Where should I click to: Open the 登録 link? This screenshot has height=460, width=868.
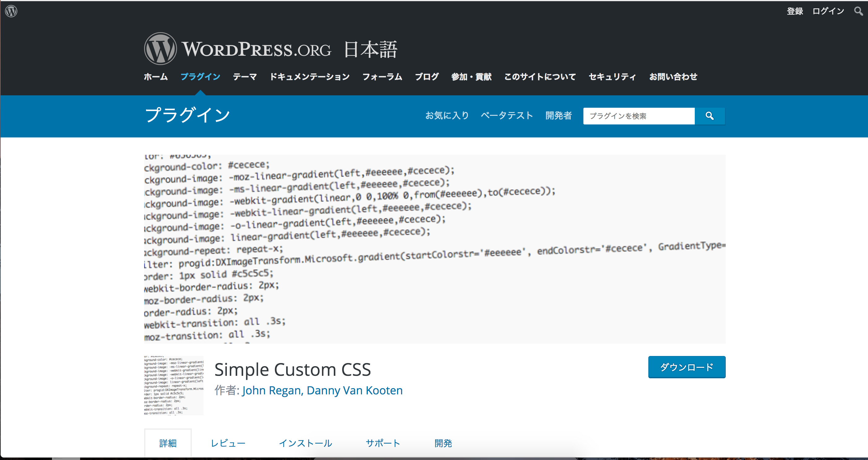pos(795,11)
